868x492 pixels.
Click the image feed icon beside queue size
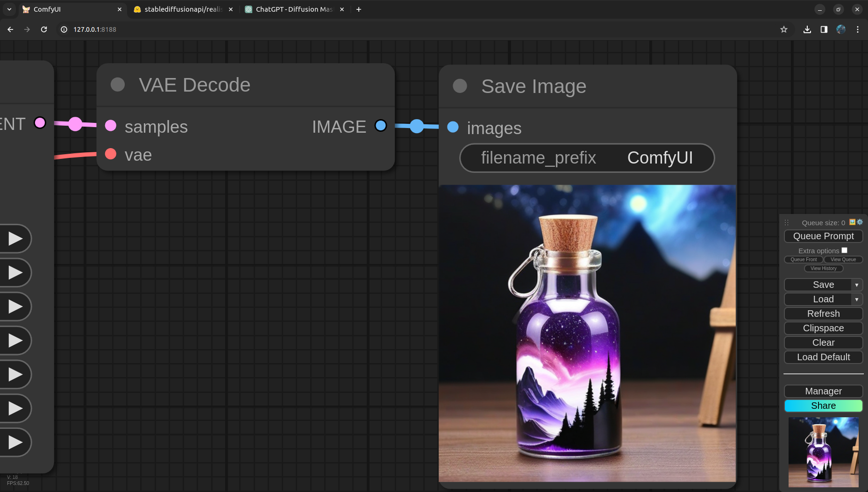853,222
